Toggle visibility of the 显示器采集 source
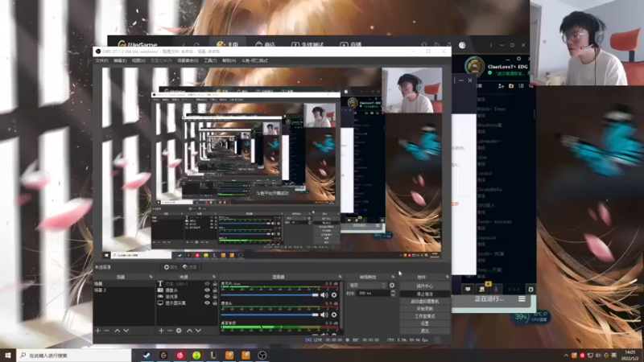Image resolution: width=644 pixels, height=362 pixels. 207,303
